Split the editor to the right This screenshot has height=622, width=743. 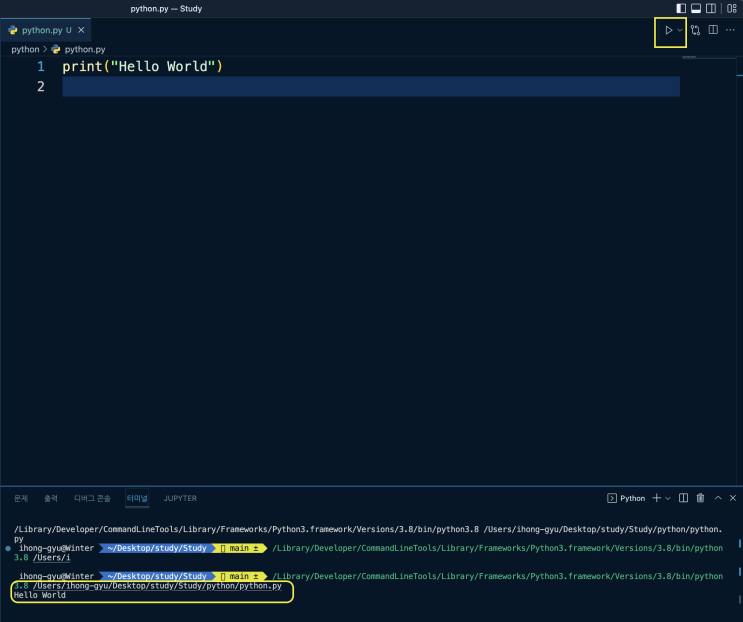pos(713,30)
